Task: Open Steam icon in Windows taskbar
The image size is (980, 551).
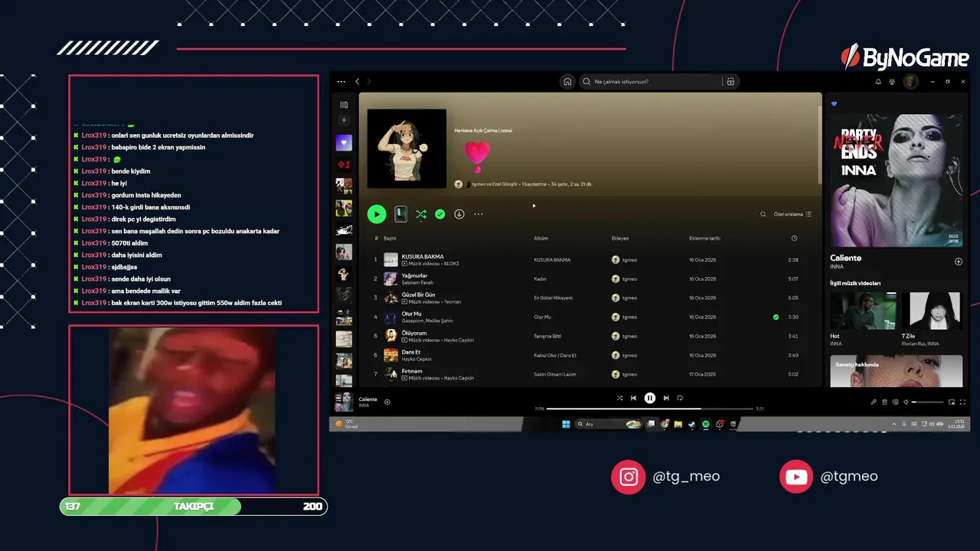Action: [692, 424]
